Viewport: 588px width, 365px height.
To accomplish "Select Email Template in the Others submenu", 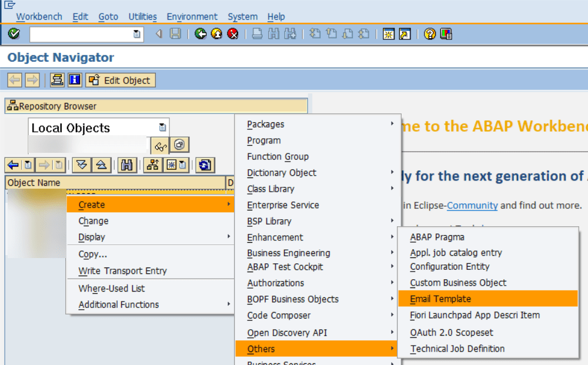I will pos(487,299).
